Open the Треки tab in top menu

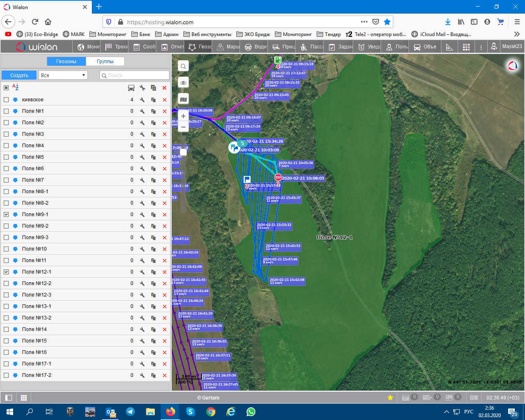[x=116, y=47]
